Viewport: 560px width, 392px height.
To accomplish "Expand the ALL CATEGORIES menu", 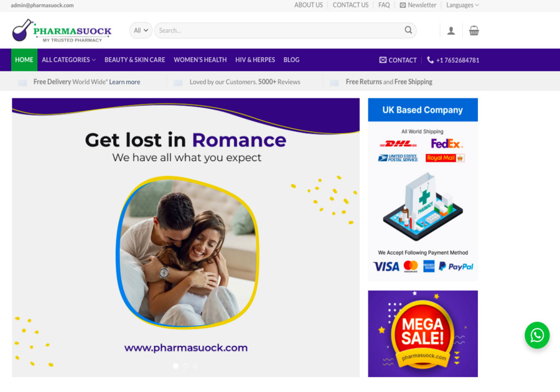I will [x=68, y=60].
